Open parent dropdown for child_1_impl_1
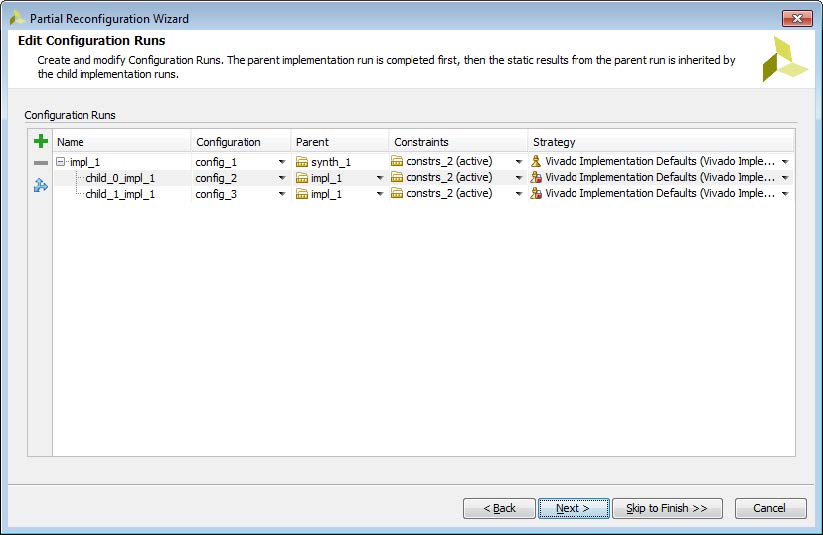 pos(379,194)
